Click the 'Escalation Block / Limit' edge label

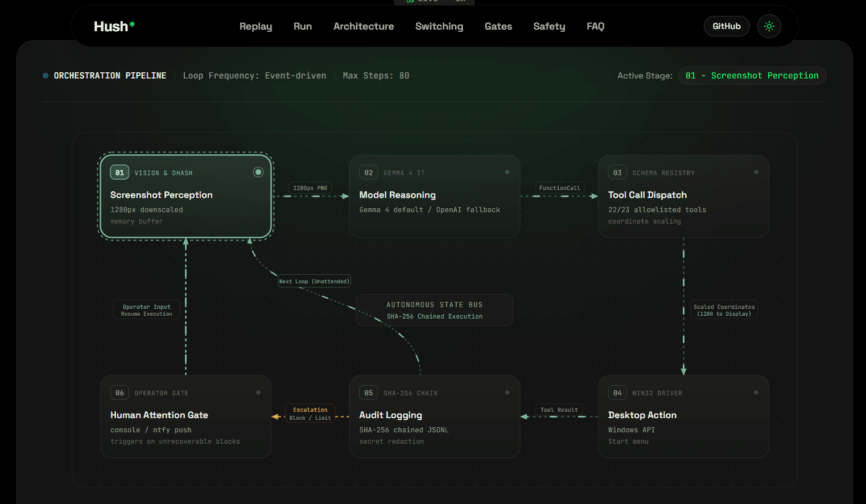click(x=310, y=414)
